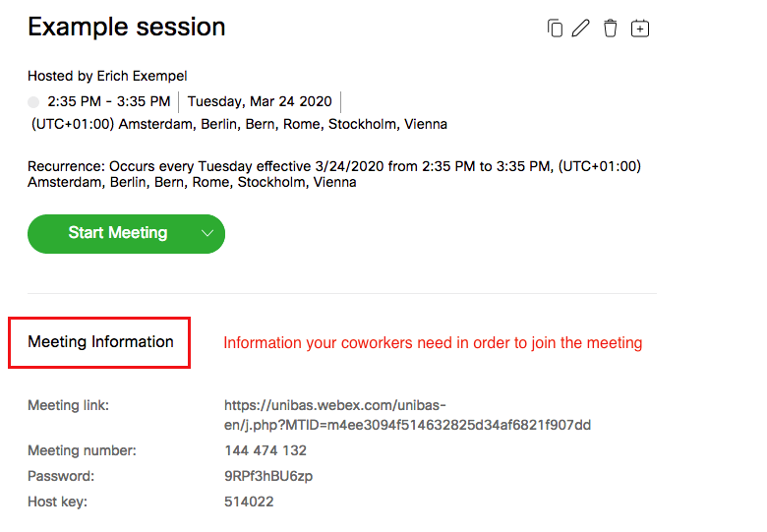Click the password value 9RPf3hBU6zp
Image resolution: width=767 pixels, height=532 pixels.
point(268,476)
